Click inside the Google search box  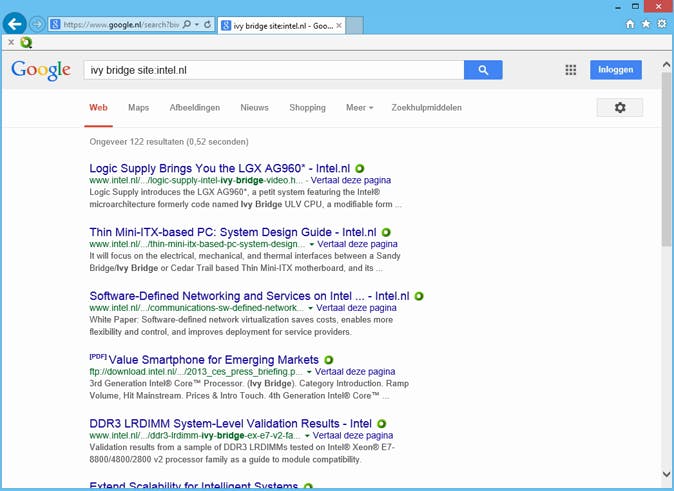coord(274,70)
